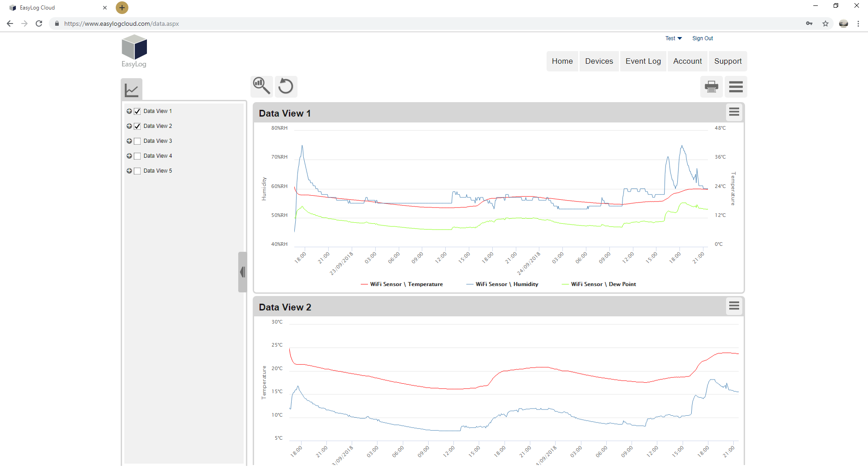
Task: Click the 48°C axis label
Action: tap(720, 128)
